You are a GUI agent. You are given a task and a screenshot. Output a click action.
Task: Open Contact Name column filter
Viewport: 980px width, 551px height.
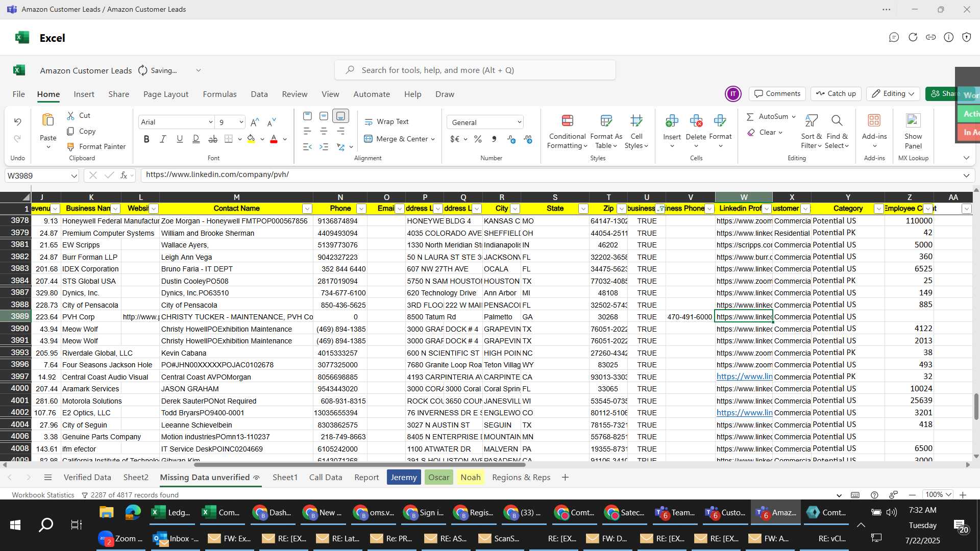coord(307,209)
